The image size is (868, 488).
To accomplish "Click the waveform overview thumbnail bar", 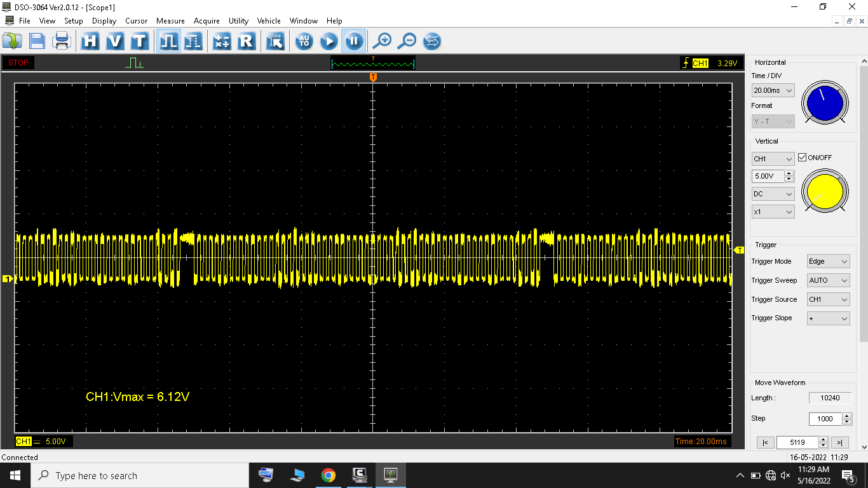I will click(373, 64).
